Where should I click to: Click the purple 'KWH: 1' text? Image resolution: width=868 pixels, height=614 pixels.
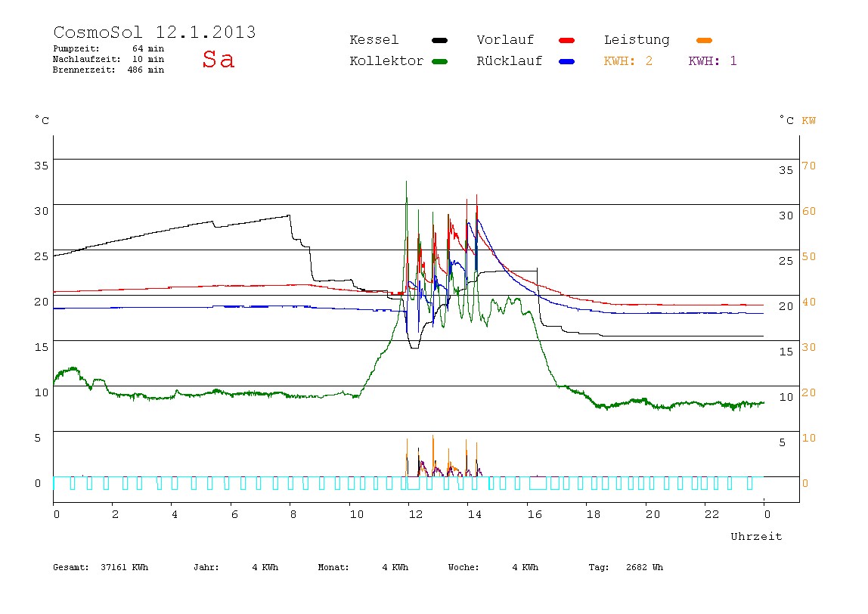tap(712, 61)
